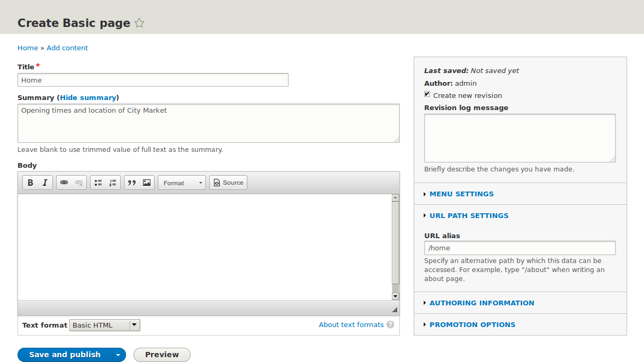The image size is (644, 362).
Task: Insert a numbered list in the body
Action: point(113,183)
